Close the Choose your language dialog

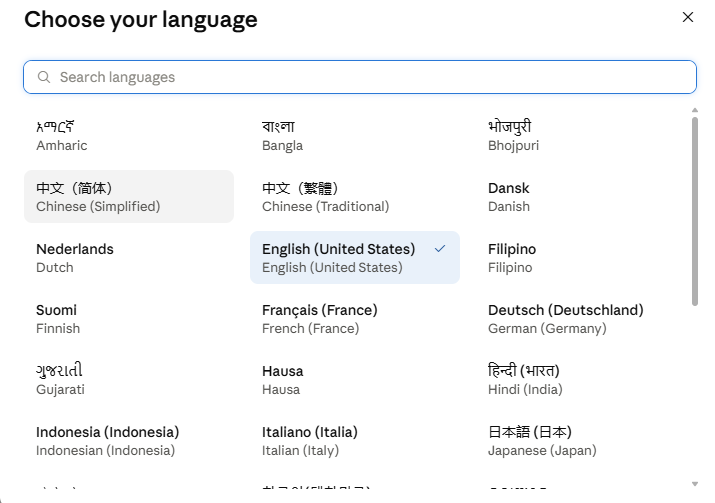pos(688,17)
